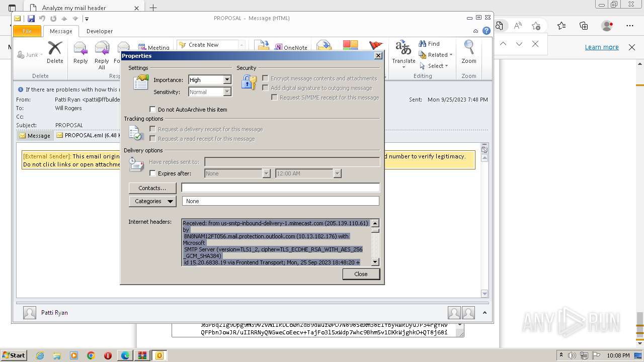The height and width of the screenshot is (362, 644).
Task: Expand the Related dropdown in ribbon
Action: point(451,55)
